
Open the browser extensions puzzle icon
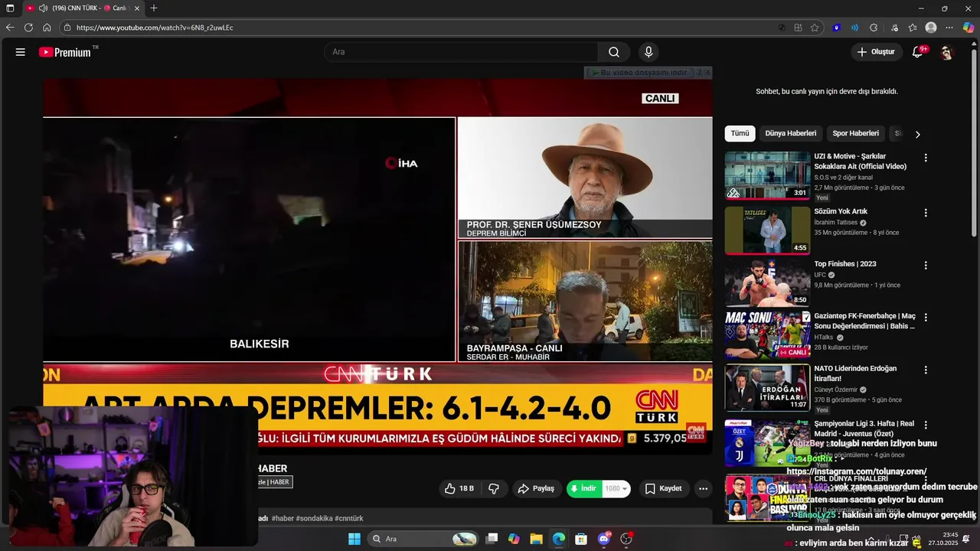tap(874, 28)
